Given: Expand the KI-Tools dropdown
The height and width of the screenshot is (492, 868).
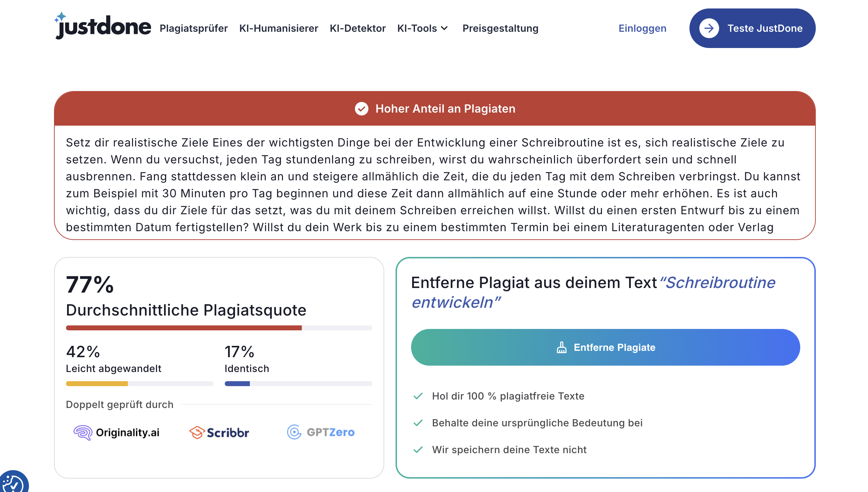Looking at the screenshot, I should [423, 28].
